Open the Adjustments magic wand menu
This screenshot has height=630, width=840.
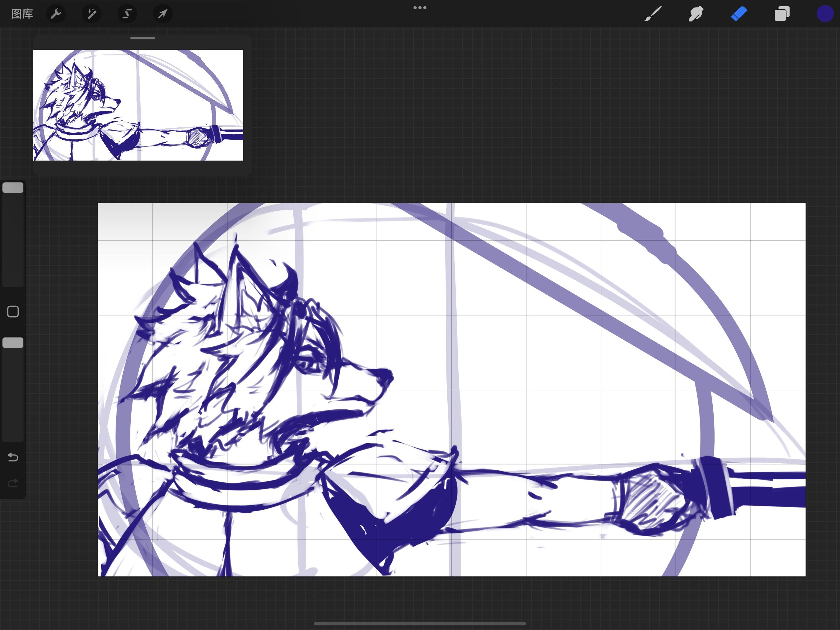pos(92,14)
